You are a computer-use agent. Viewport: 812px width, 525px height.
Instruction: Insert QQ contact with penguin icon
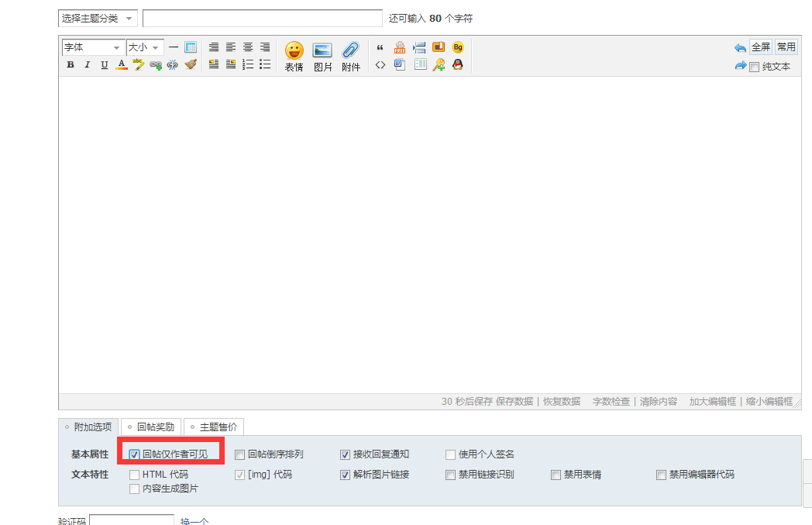458,64
